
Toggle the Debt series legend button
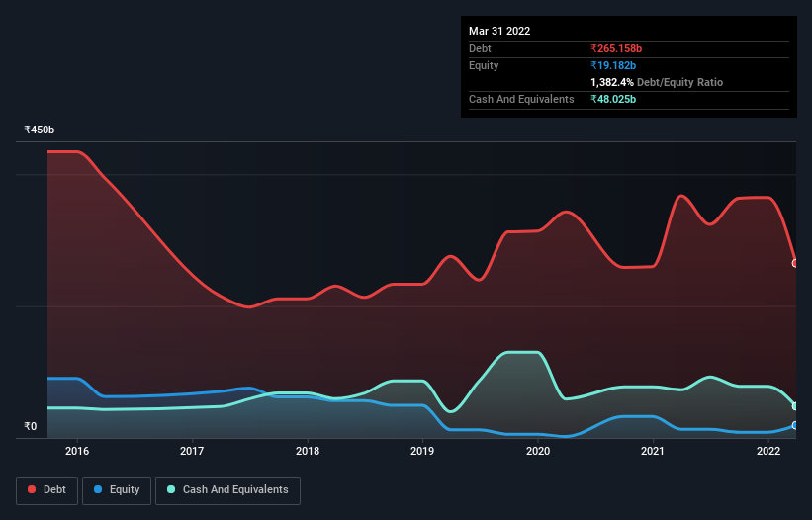click(47, 490)
